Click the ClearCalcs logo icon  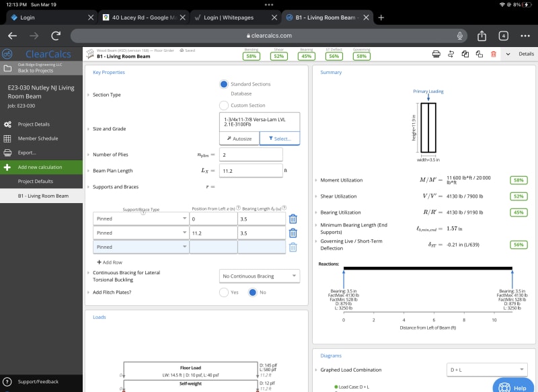7,54
